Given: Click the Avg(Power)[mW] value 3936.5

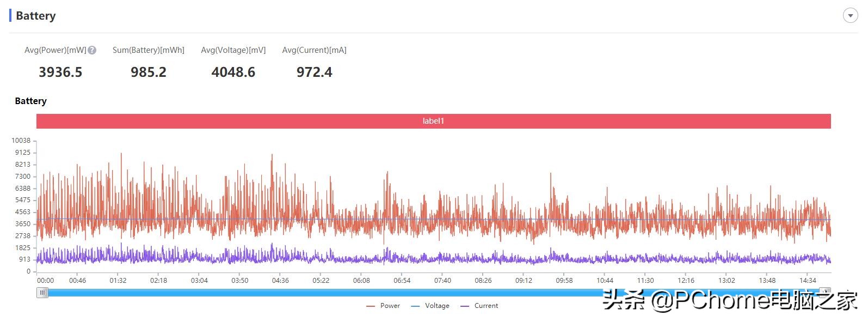Looking at the screenshot, I should click(x=60, y=72).
